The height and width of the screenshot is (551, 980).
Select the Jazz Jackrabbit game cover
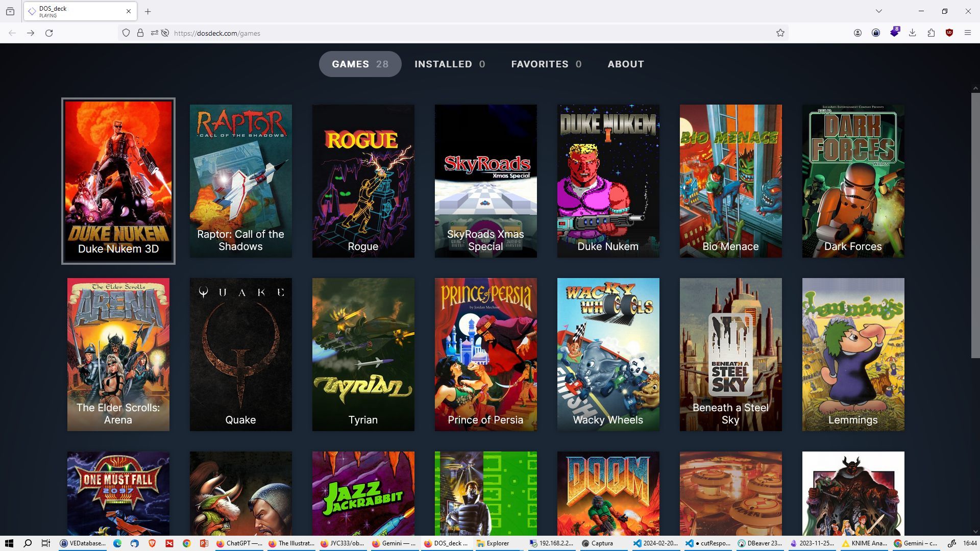[x=363, y=493]
